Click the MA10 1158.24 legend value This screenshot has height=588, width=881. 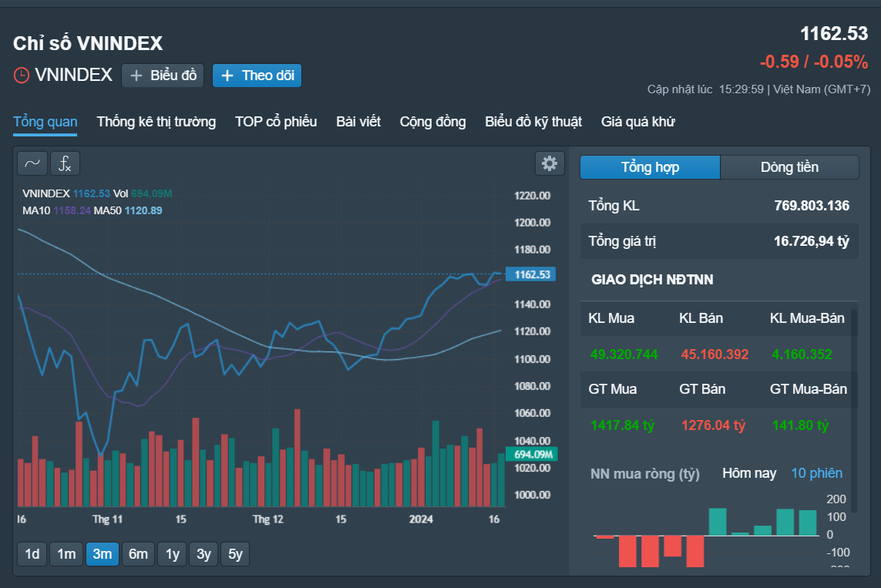point(72,210)
